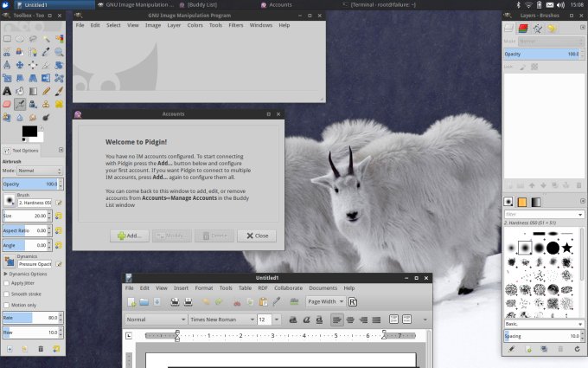Toggle Underline formatting in AbiWord

tap(319, 320)
